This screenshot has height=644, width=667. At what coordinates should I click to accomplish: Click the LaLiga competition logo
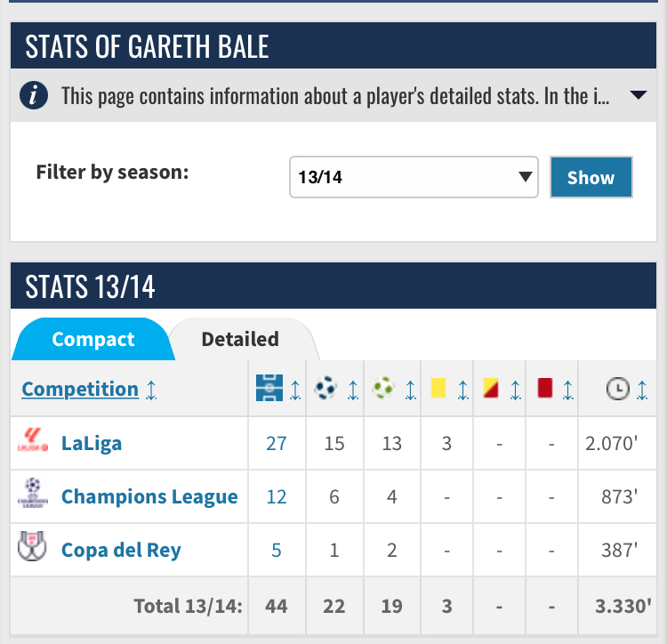tap(30, 442)
